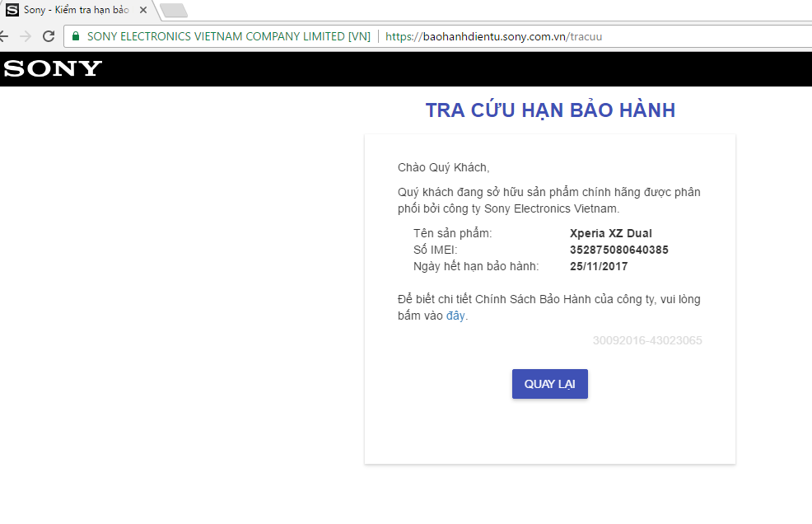This screenshot has width=812, height=524.
Task: Click the Sony logo in the header
Action: (x=53, y=68)
